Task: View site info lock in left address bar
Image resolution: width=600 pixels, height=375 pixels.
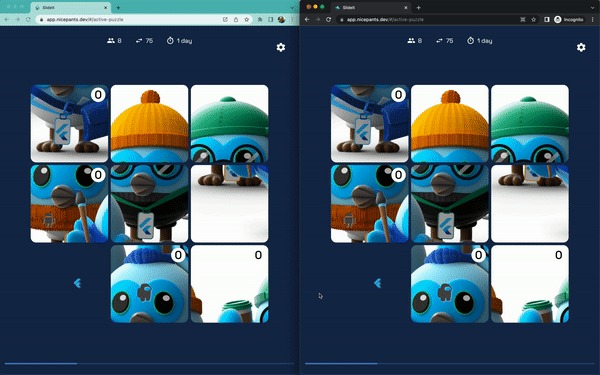Action: 42,20
